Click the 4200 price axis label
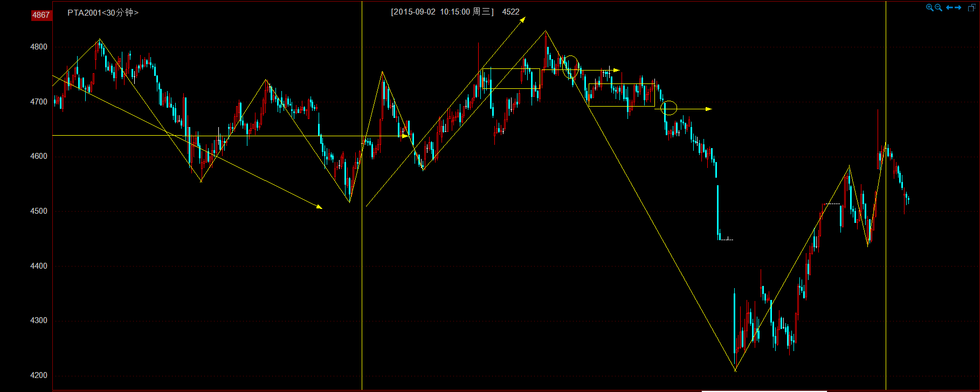The height and width of the screenshot is (392, 980). 39,375
